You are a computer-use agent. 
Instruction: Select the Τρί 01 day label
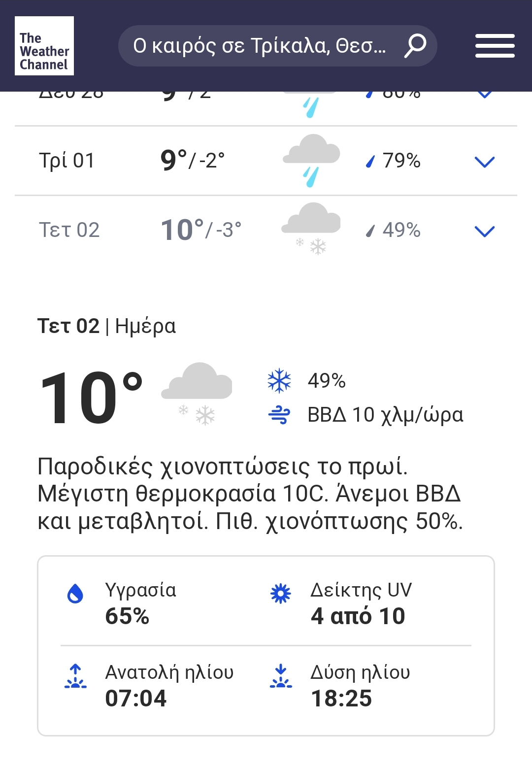pos(67,161)
